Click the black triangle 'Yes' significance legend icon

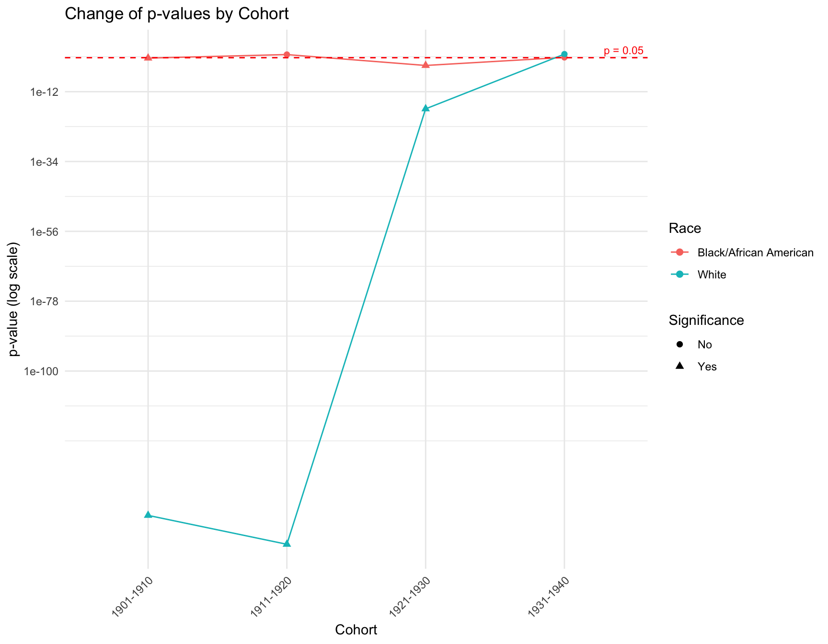(679, 367)
